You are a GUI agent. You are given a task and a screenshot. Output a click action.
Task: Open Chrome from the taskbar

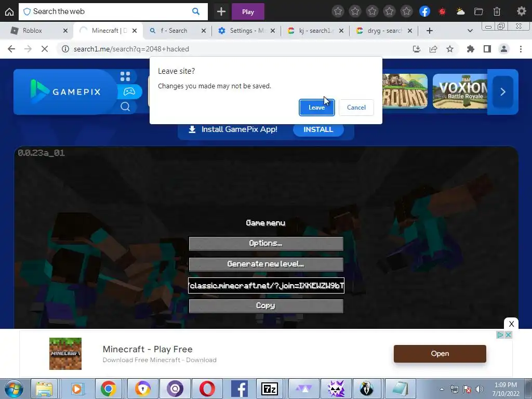pyautogui.click(x=108, y=389)
